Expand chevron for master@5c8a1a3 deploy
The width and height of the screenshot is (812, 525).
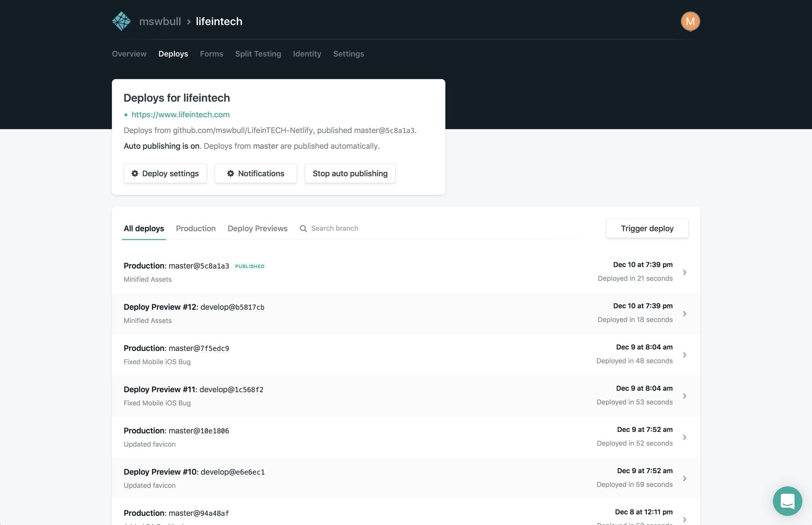[684, 272]
